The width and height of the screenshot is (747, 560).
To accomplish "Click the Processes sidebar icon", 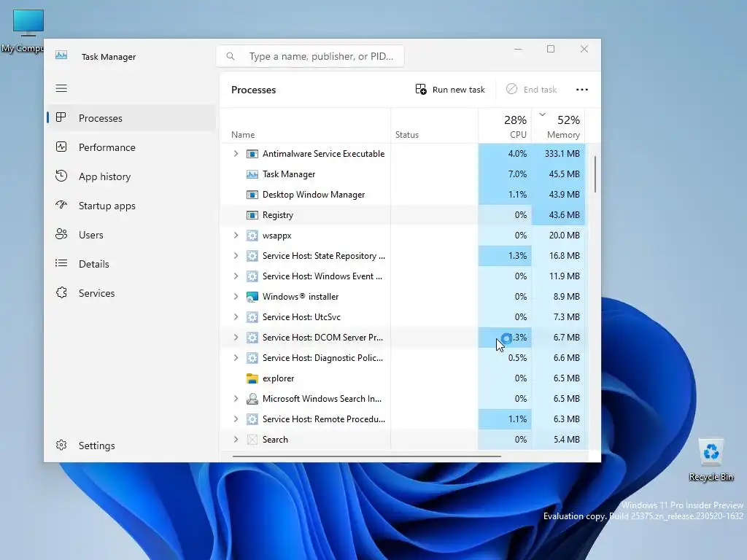I will point(61,117).
